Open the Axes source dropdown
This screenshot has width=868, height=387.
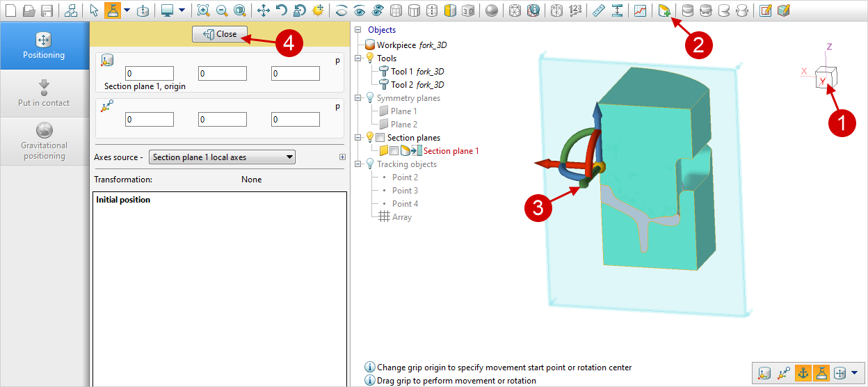pyautogui.click(x=222, y=157)
